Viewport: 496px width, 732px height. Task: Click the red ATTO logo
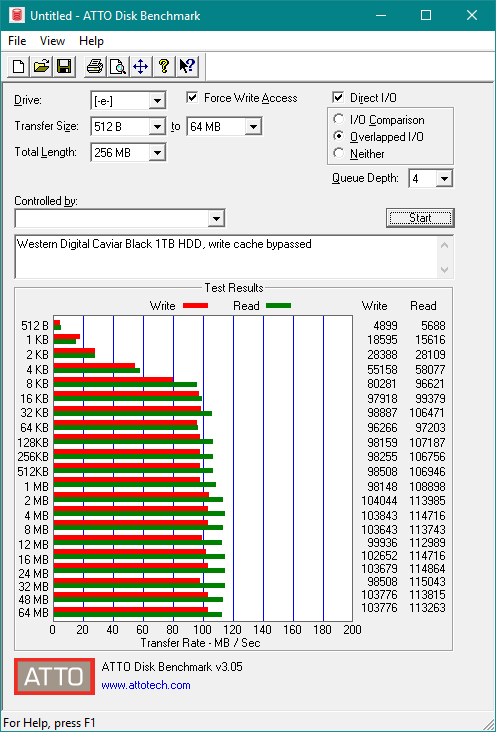pyautogui.click(x=54, y=676)
